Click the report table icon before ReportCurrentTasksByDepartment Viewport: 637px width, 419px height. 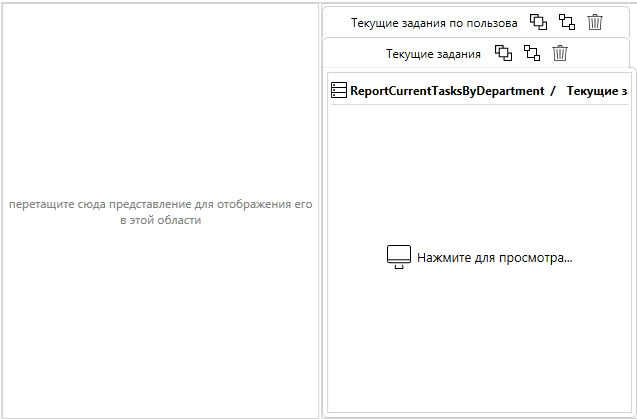tap(339, 90)
